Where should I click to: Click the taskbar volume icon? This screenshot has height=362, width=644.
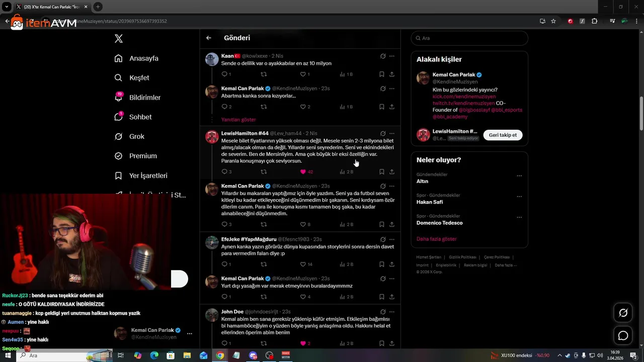[x=600, y=355]
